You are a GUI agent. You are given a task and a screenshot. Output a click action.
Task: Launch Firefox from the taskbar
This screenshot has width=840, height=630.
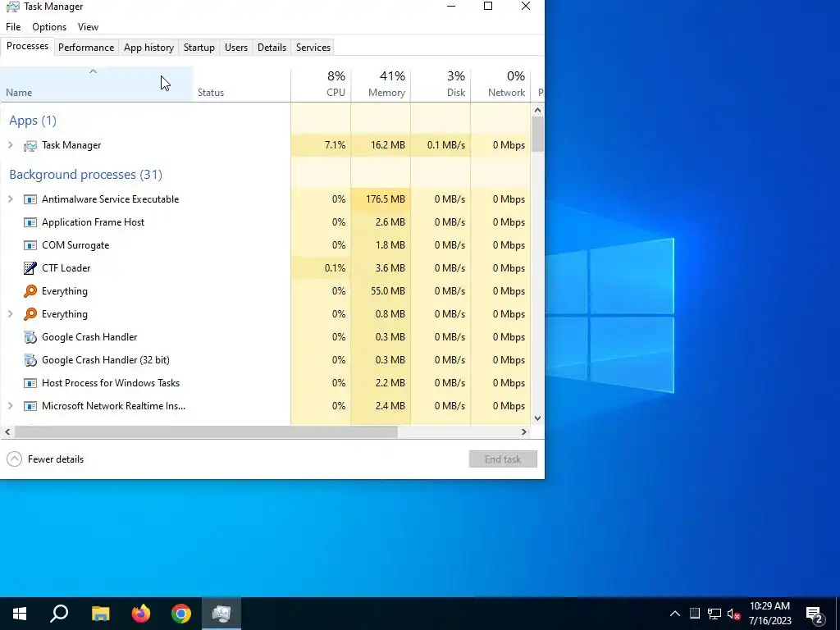[141, 614]
